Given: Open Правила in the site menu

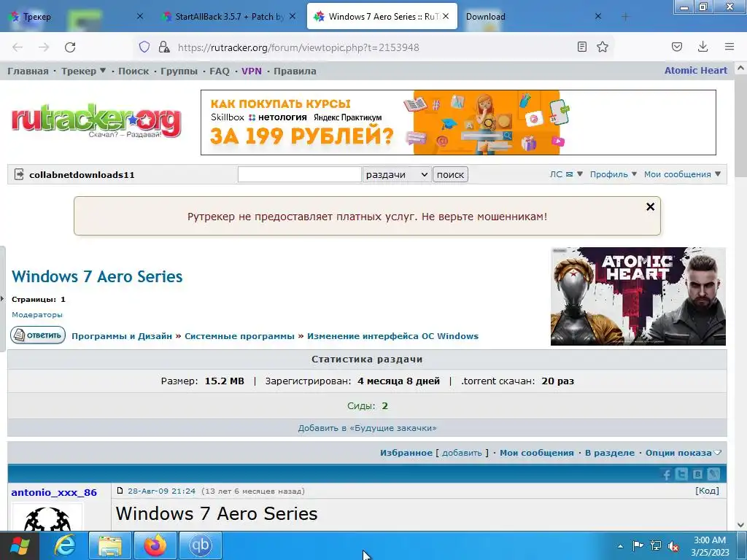Looking at the screenshot, I should [295, 71].
